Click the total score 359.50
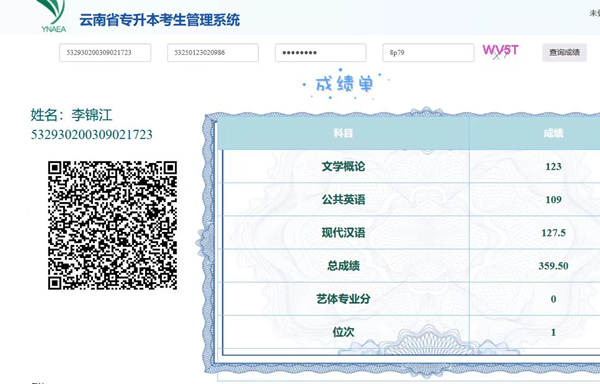The width and height of the screenshot is (600, 384). pos(553,266)
